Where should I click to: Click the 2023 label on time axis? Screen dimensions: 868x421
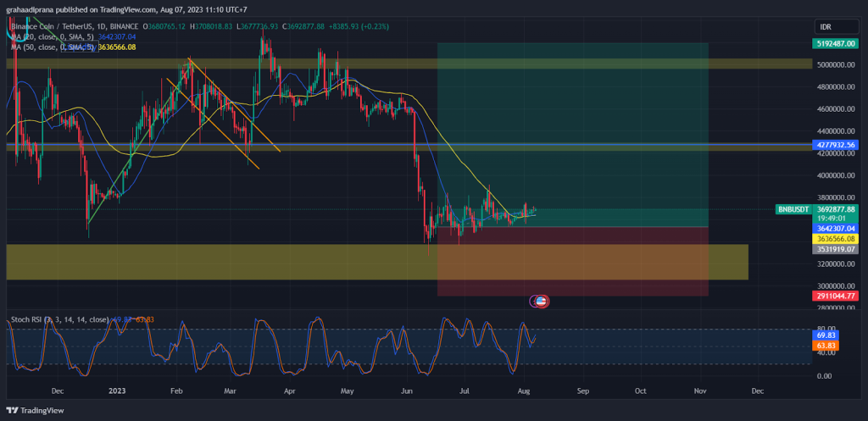[x=117, y=391]
